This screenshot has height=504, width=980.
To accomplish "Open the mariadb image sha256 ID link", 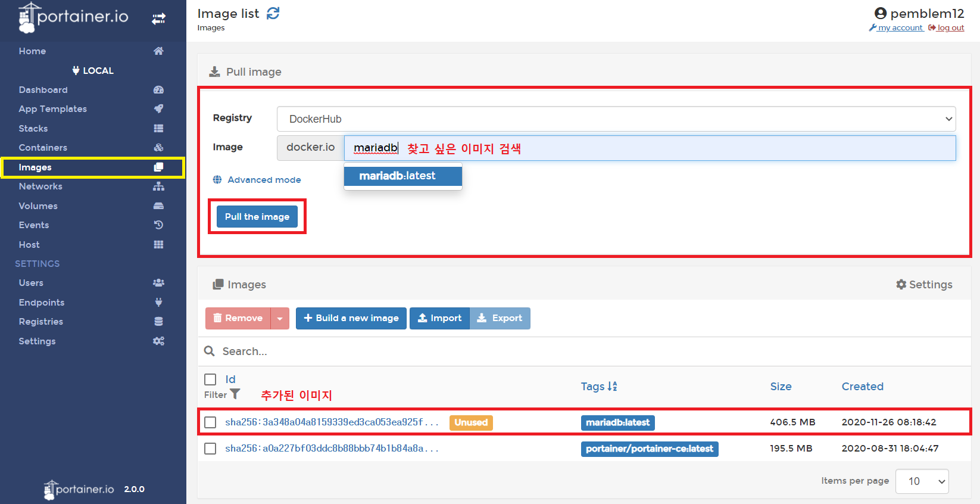I will coord(332,422).
